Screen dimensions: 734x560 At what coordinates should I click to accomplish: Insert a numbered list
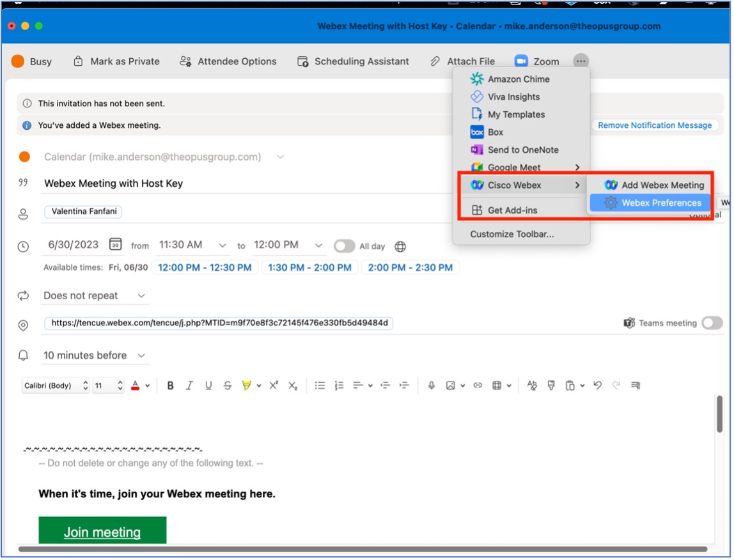click(340, 386)
